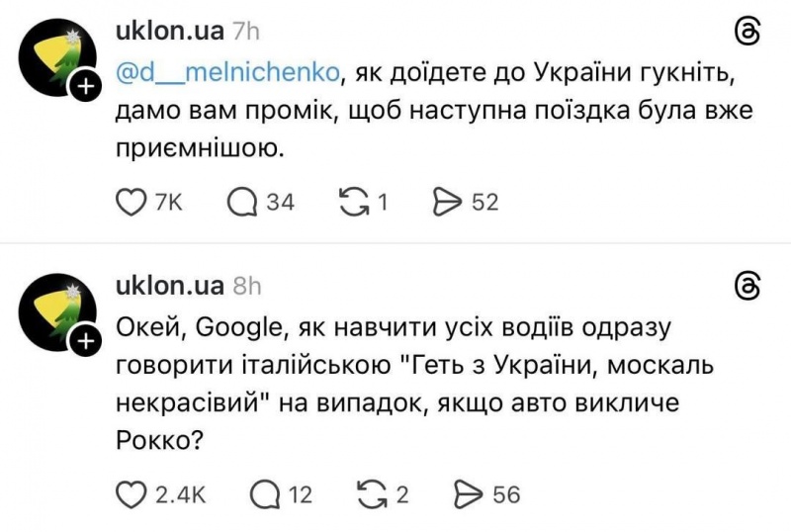Tap the Threads logo on second post
This screenshot has height=532, width=791.
[748, 285]
